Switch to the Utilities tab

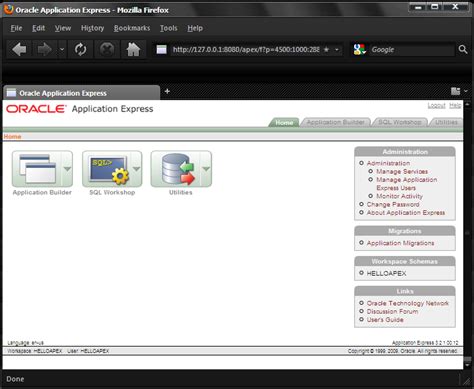tap(446, 122)
